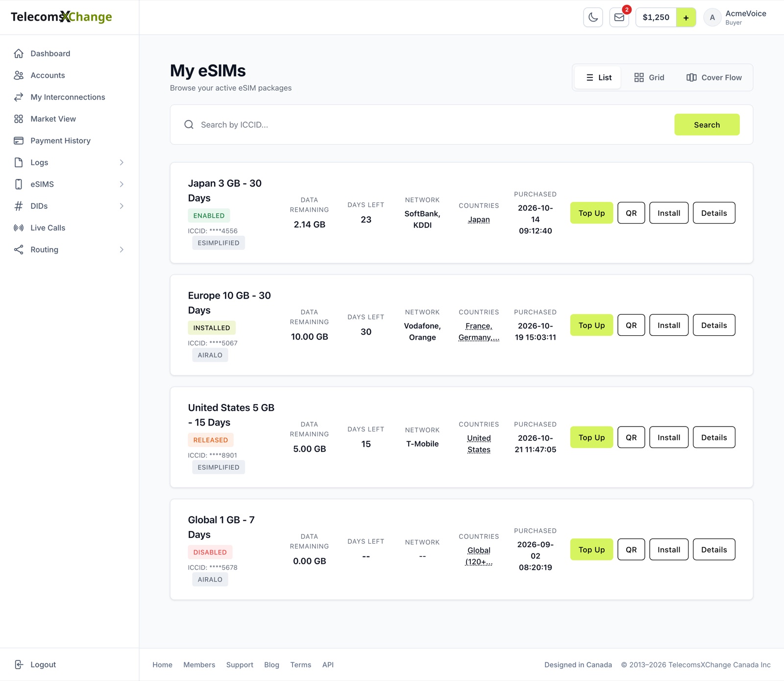784x681 pixels.
Task: Open the Live Calls broadcast icon
Action: [x=19, y=227]
